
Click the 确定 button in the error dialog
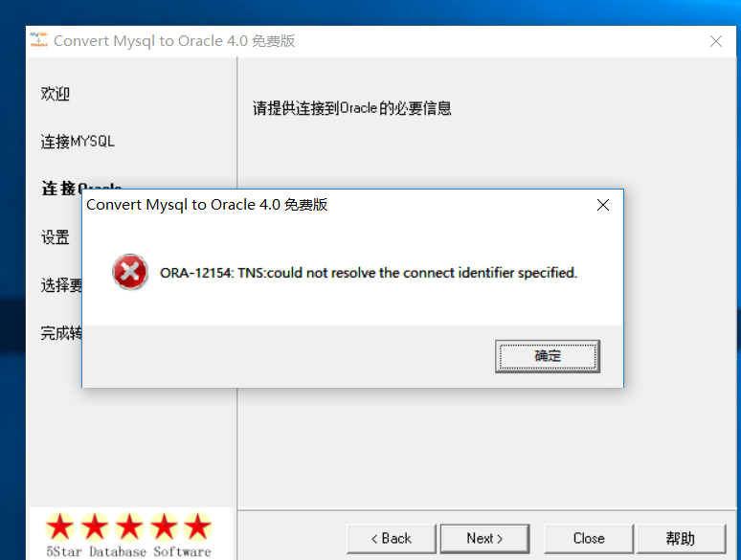tap(548, 356)
